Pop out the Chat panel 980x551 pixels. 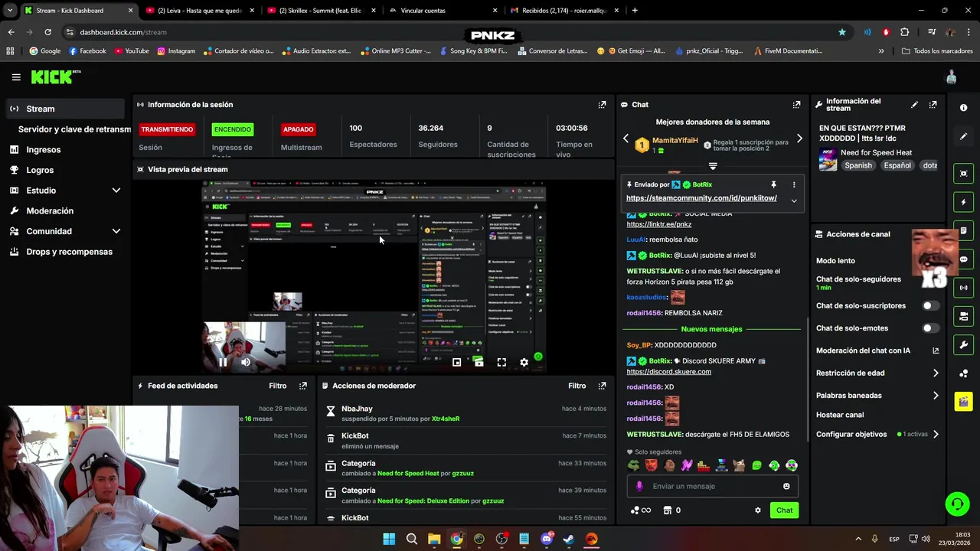796,105
